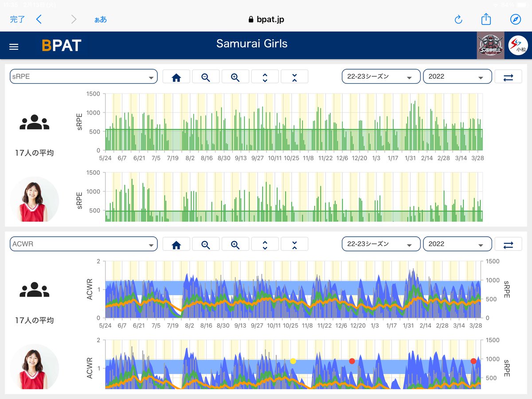The image size is (532, 399).
Task: Click 17人の平均 label in sRPE panel
Action: tap(35, 153)
